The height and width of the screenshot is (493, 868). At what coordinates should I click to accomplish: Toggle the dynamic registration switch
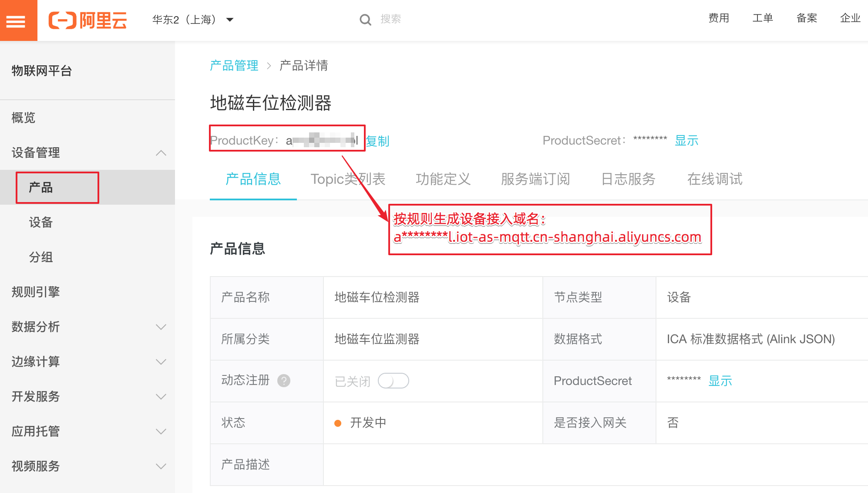393,381
